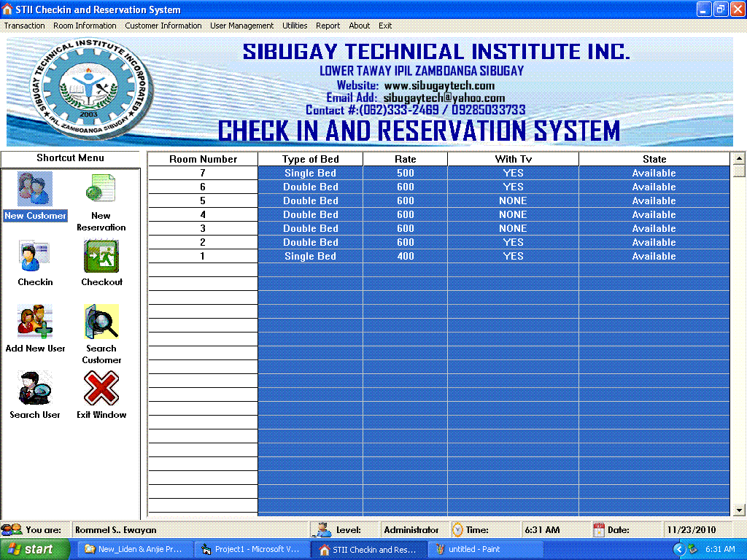Click 'STII Checkin and Res...' taskbar button
747x560 pixels.
(368, 550)
